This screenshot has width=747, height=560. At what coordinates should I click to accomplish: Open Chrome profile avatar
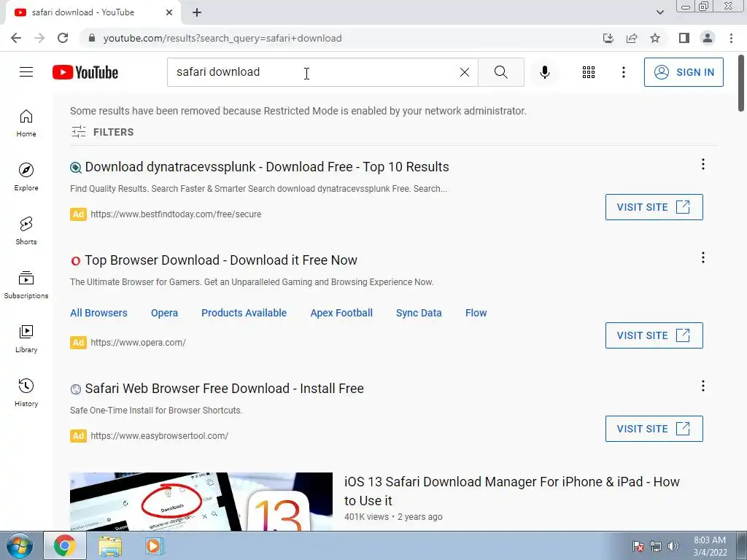point(708,38)
